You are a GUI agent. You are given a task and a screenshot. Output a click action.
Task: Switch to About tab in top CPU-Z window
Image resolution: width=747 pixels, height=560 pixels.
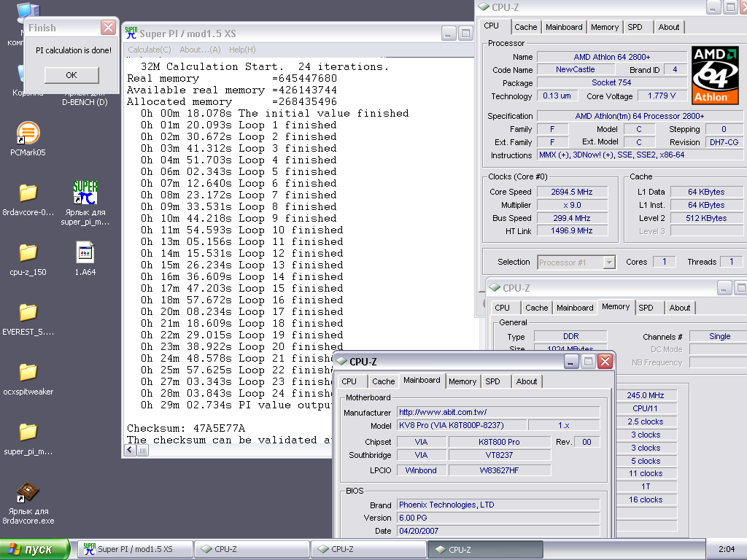click(669, 27)
